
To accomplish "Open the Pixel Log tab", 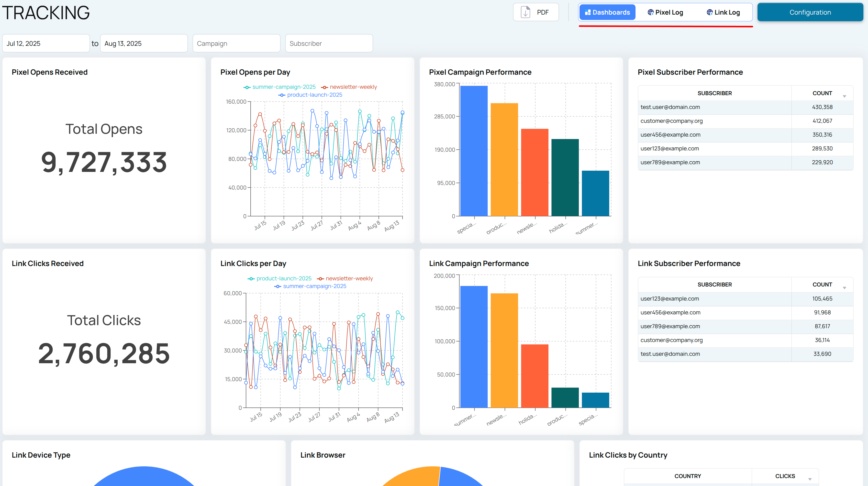I will pos(665,13).
